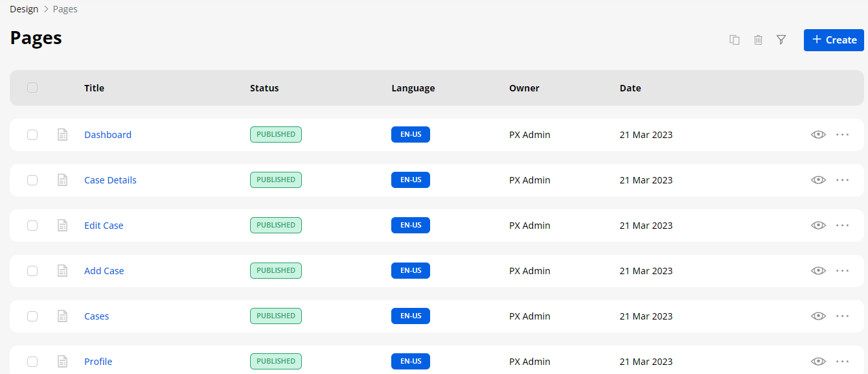868x374 pixels.
Task: Tick the checkbox for Dashboard row
Action: [x=32, y=135]
